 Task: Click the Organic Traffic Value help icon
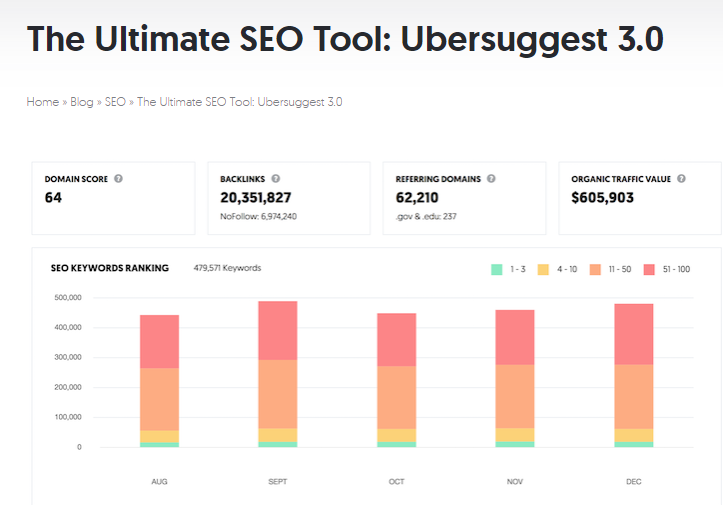coord(680,179)
